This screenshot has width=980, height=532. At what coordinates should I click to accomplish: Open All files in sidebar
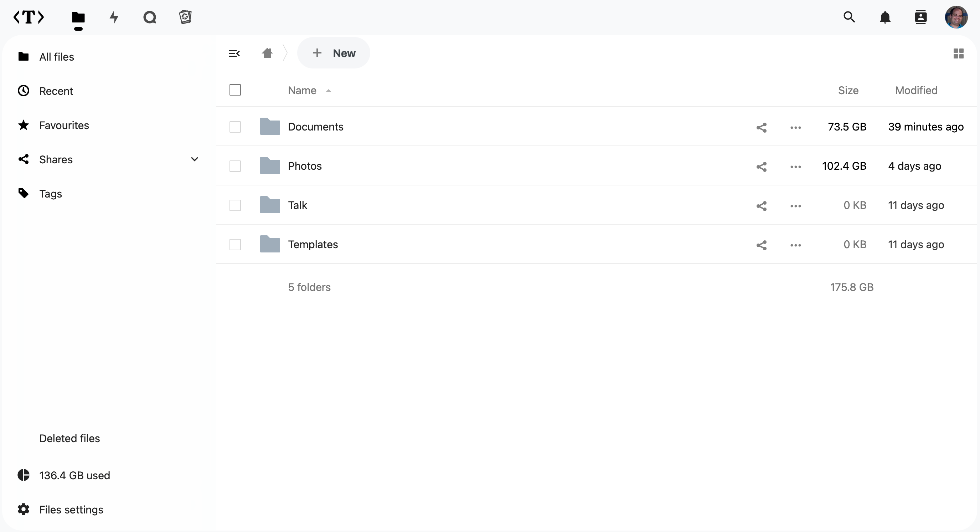108,57
